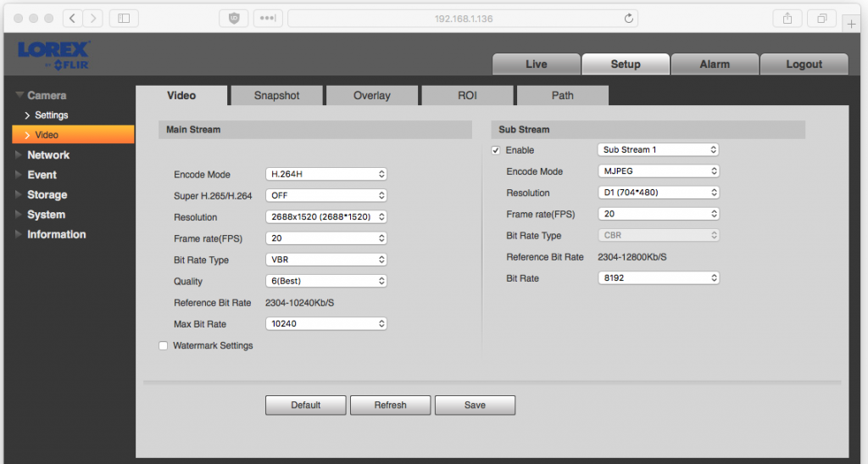
Task: Open Sub Stream Bit Rate 8192 dropdown
Action: point(658,278)
